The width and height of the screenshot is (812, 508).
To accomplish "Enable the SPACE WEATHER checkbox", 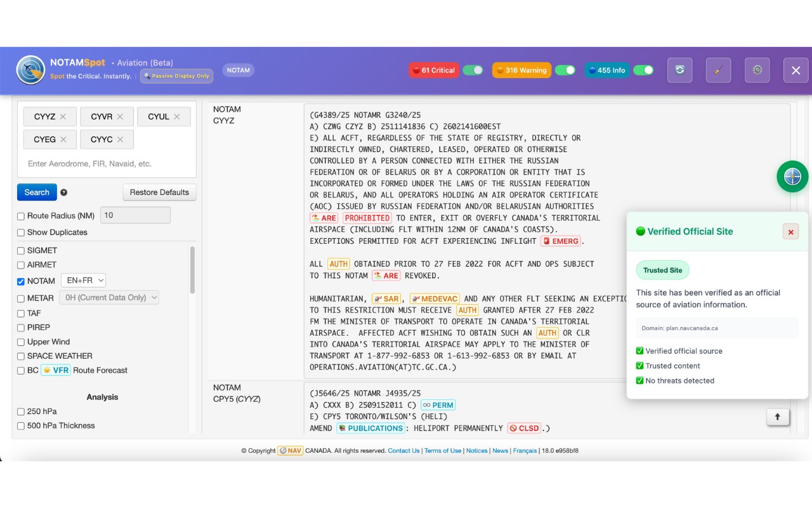I will 21,356.
